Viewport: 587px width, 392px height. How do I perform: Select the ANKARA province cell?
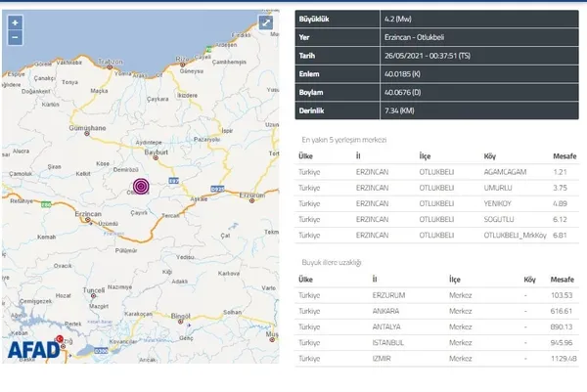click(385, 311)
